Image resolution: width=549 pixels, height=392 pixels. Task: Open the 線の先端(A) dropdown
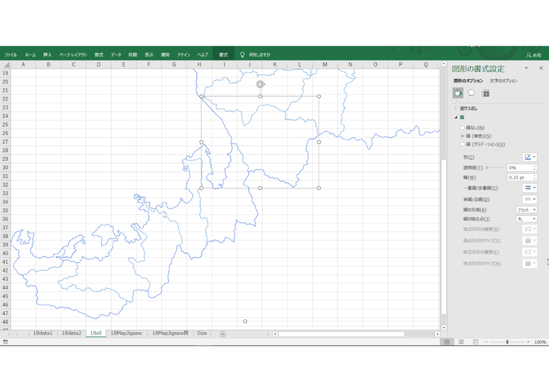526,210
